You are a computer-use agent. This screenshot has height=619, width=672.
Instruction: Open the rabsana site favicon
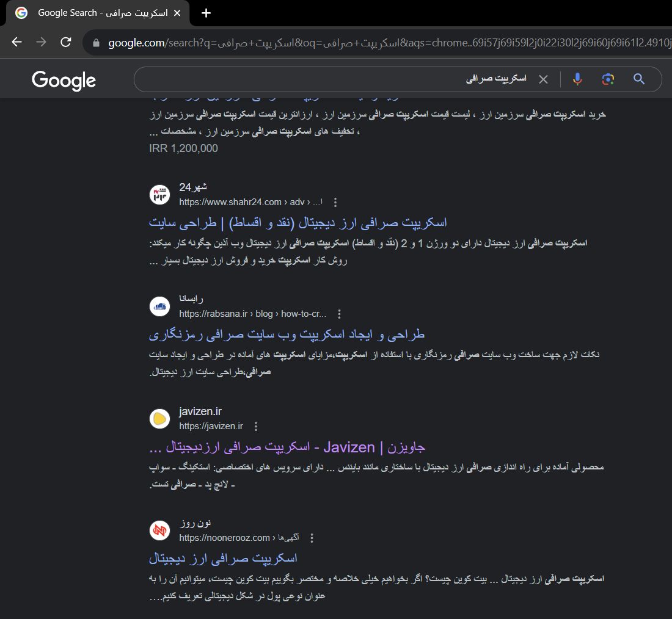click(160, 306)
